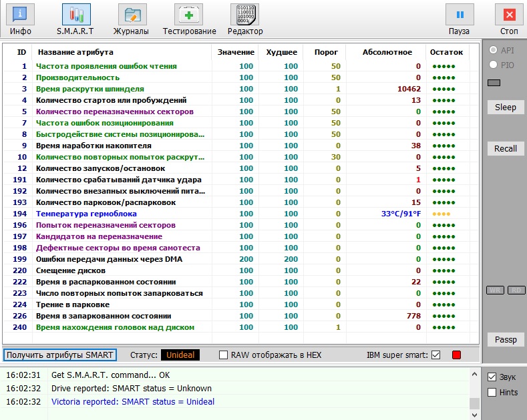The height and width of the screenshot is (420, 527).
Task: Open the Журналы toolbar icon
Action: [x=132, y=15]
